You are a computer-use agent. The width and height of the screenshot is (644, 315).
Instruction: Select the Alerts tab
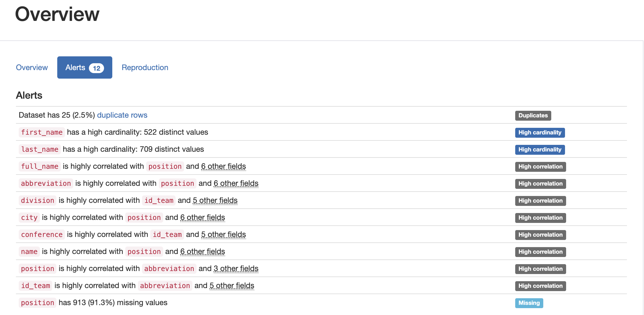(x=76, y=67)
